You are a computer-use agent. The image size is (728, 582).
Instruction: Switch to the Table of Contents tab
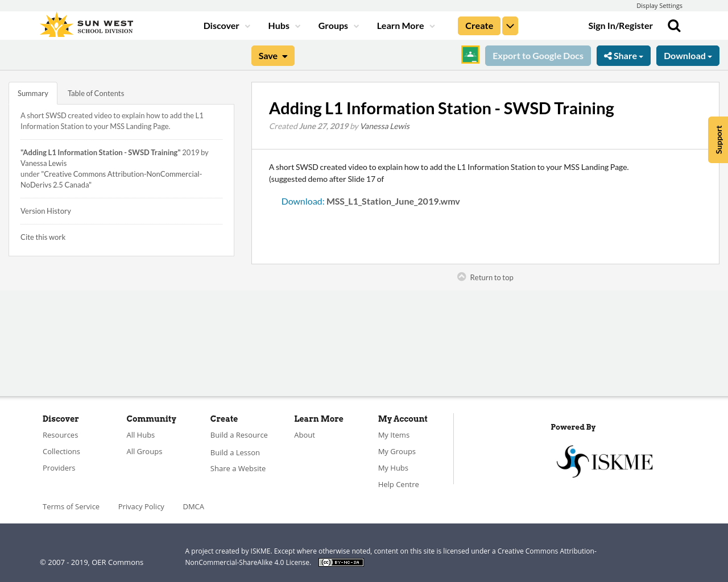(x=96, y=92)
